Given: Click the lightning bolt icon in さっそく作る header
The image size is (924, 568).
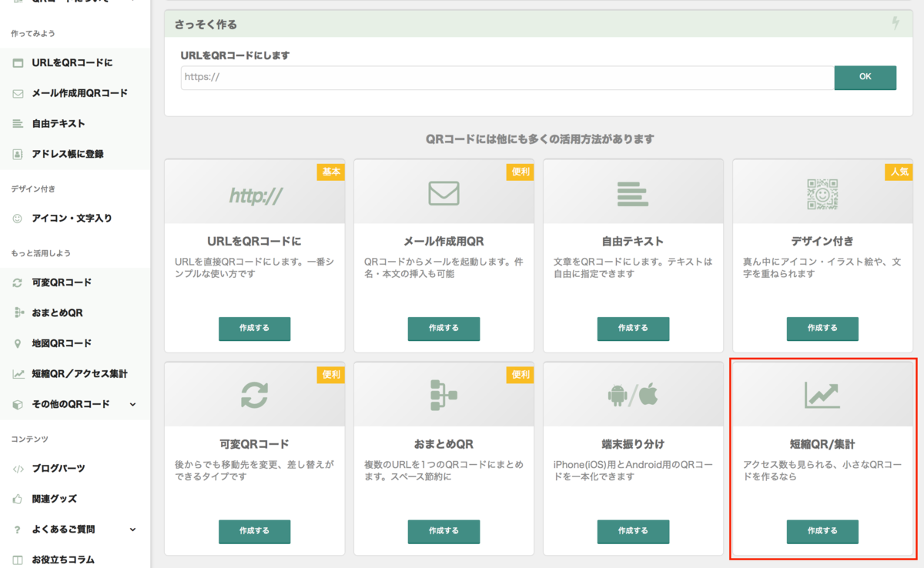Looking at the screenshot, I should tap(895, 24).
